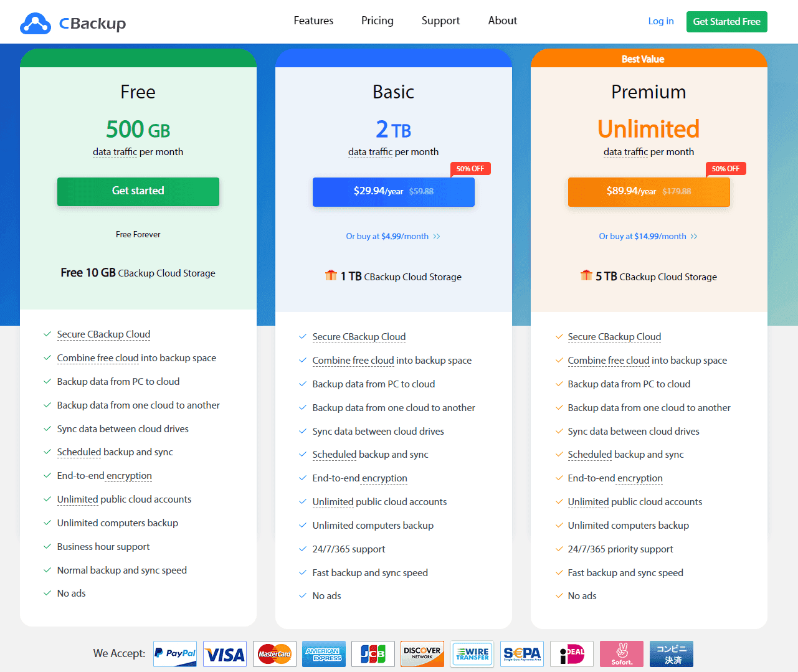
Task: Open the Pricing menu item
Action: point(378,21)
